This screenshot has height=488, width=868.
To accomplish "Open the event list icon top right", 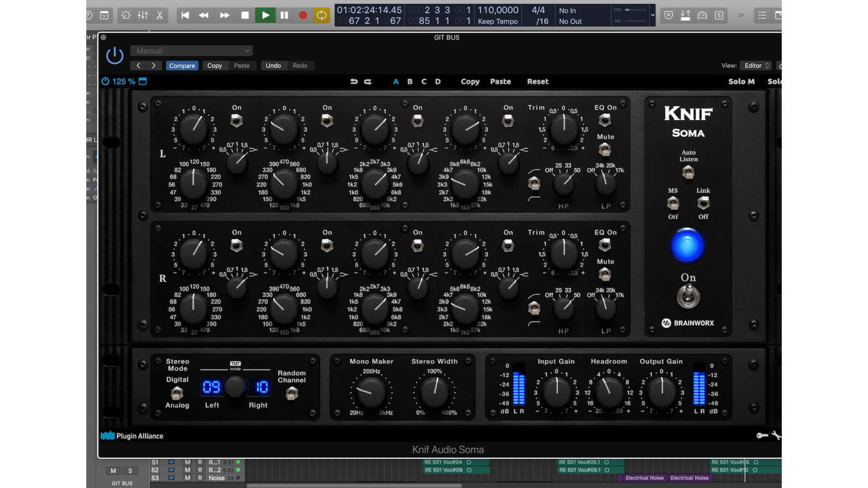I will [762, 15].
